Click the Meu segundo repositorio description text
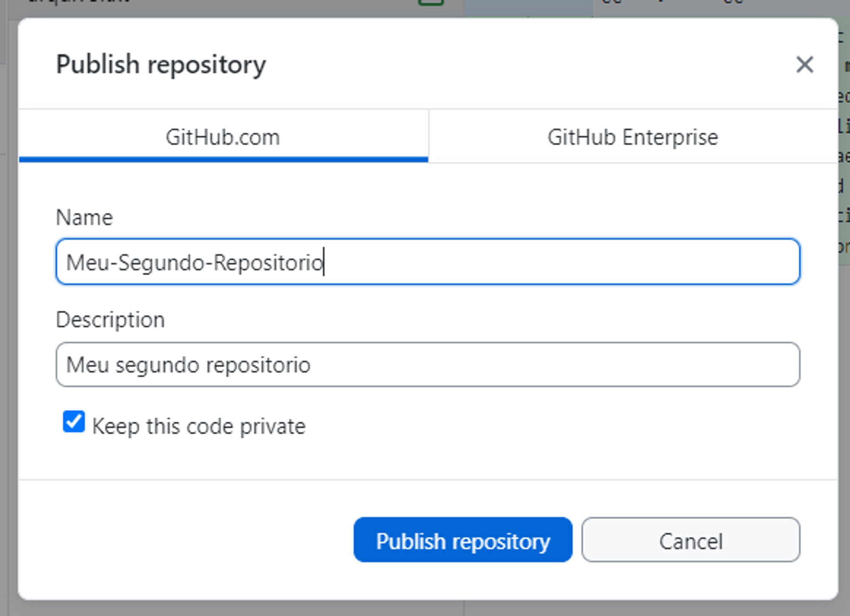850x616 pixels. coord(187,365)
